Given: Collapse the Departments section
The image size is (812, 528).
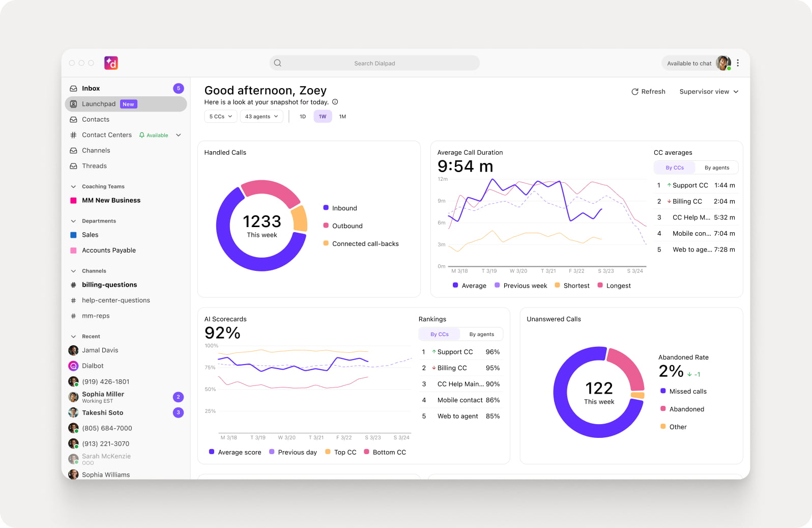Looking at the screenshot, I should pyautogui.click(x=73, y=221).
